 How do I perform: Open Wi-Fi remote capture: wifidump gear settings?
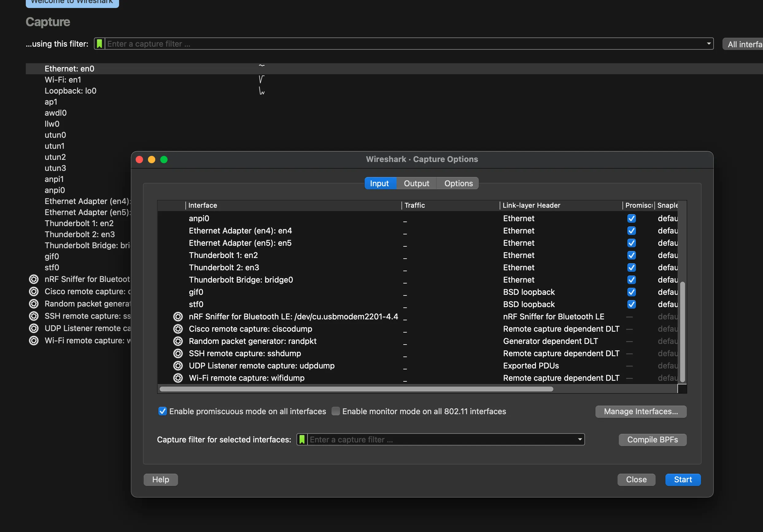[178, 378]
